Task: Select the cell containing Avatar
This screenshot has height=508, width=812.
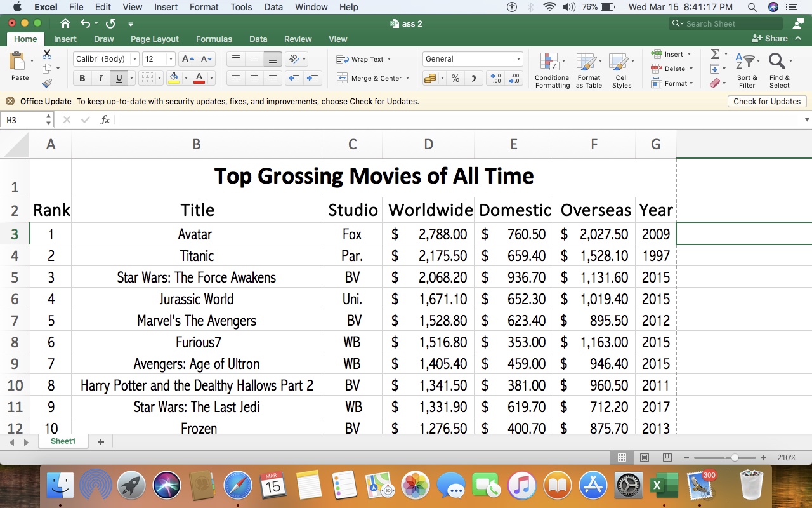Action: (196, 234)
